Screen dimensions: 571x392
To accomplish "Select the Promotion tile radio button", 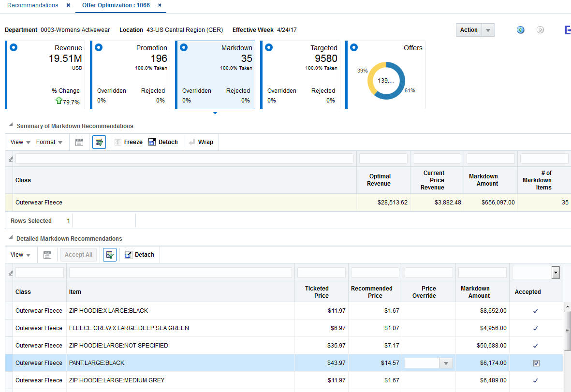I will [99, 47].
